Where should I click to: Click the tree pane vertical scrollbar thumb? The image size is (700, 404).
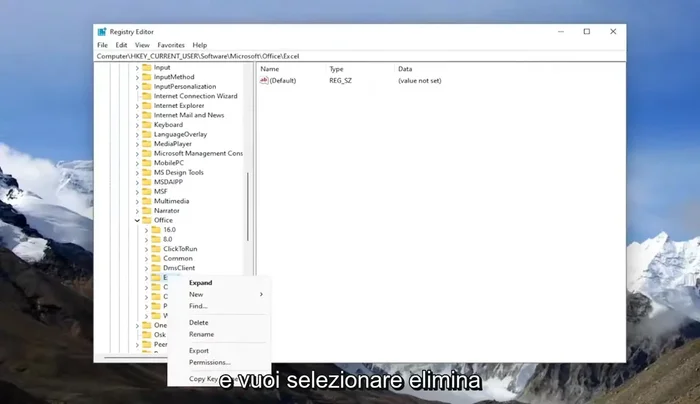247,206
